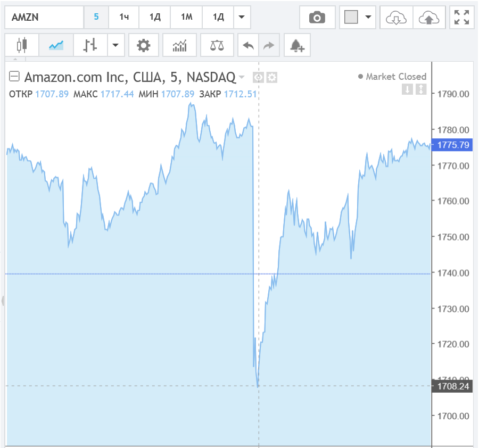Screen dimensions: 479x448
Task: Click the ЗАКР 1712.51 close value
Action: (x=228, y=94)
